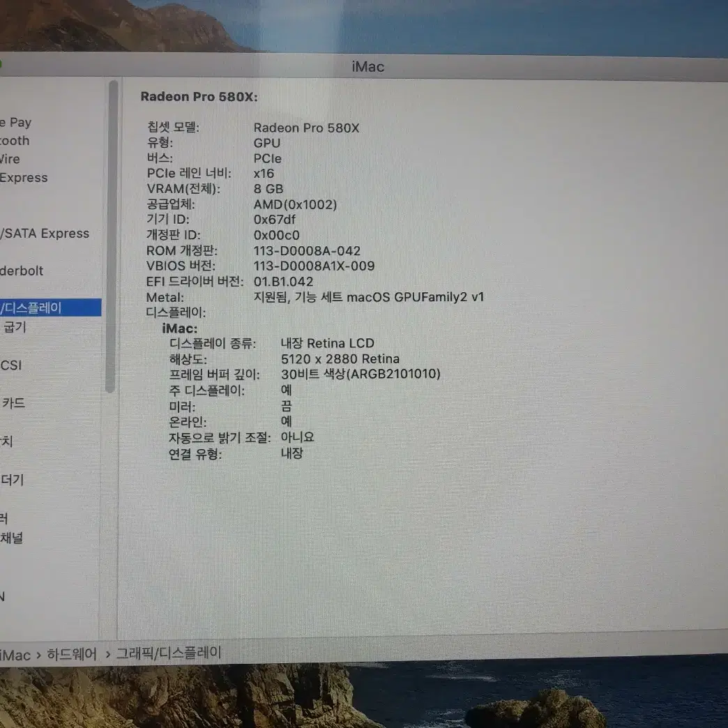728x728 pixels.
Task: Select the Apple Pay sidebar entry
Action: click(16, 123)
